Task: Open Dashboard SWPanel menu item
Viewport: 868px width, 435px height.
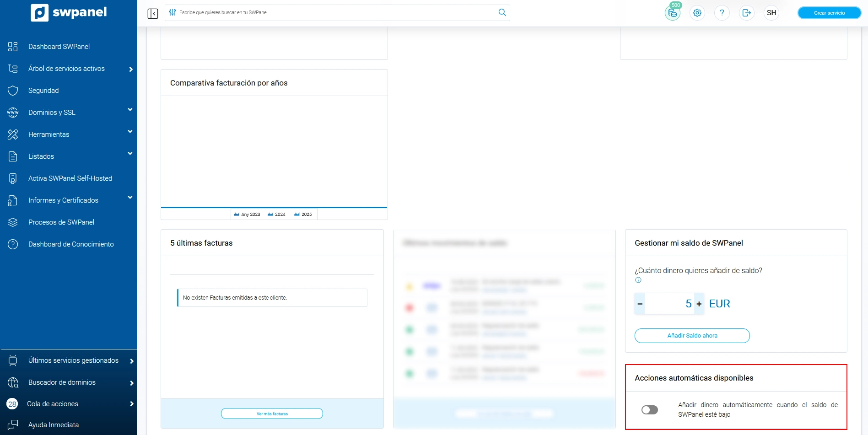Action: click(59, 47)
